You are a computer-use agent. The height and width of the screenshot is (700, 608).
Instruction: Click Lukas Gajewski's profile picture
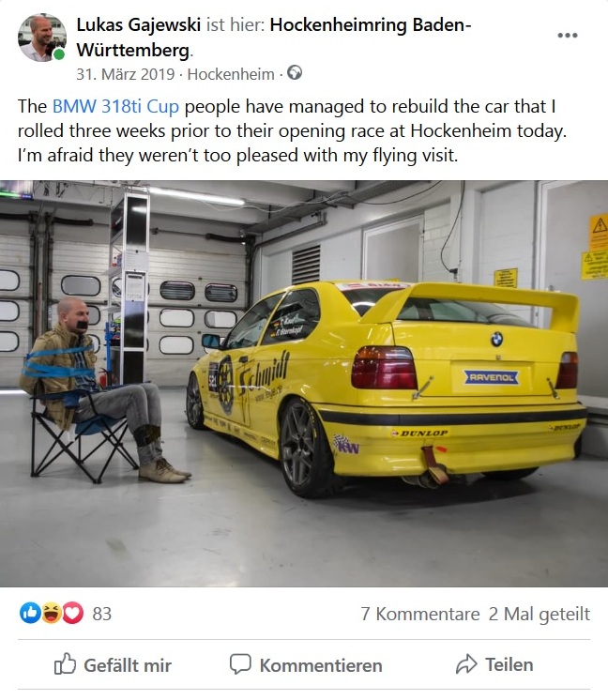point(42,38)
